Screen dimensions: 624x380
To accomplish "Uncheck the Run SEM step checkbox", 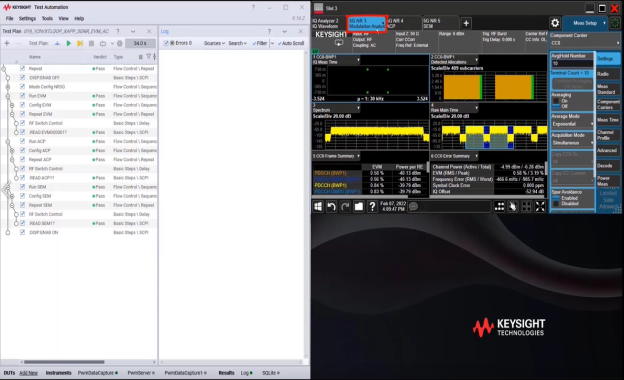I will (22, 187).
